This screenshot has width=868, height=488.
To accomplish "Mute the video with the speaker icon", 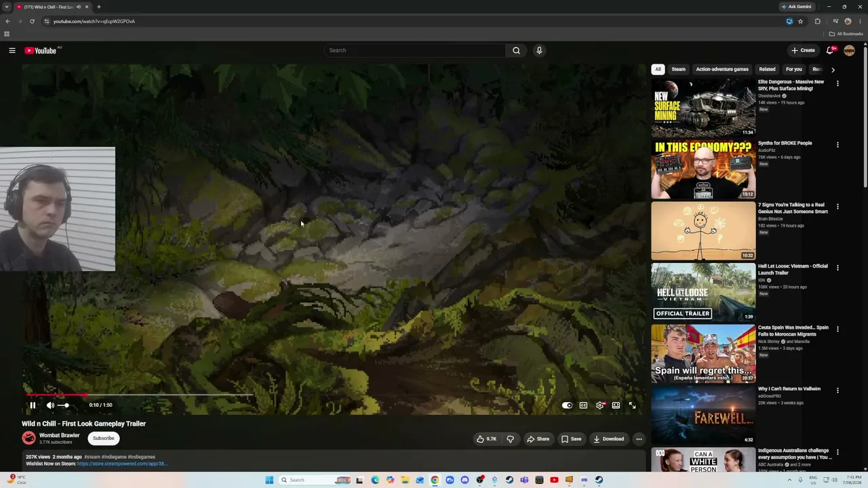I will pos(50,405).
